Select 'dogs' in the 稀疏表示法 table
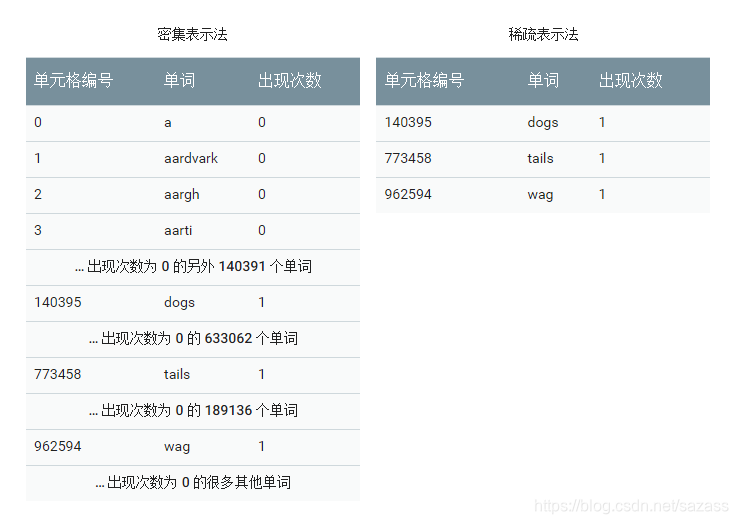Viewport: 738px width, 524px height. point(543,123)
